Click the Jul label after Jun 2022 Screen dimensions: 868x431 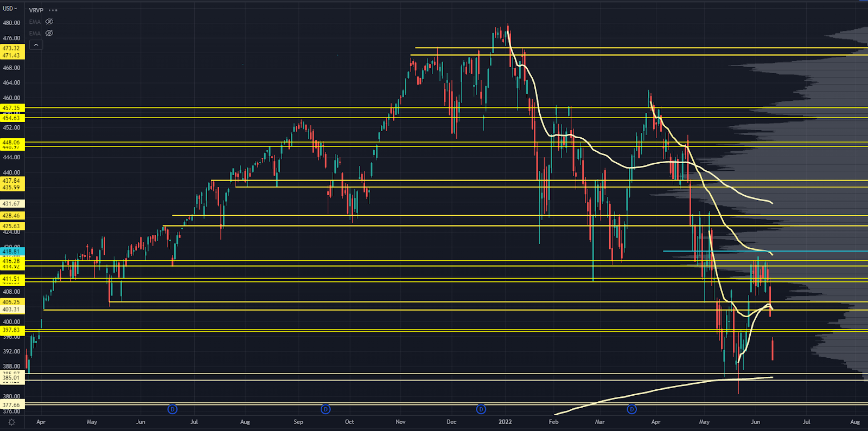(x=806, y=422)
